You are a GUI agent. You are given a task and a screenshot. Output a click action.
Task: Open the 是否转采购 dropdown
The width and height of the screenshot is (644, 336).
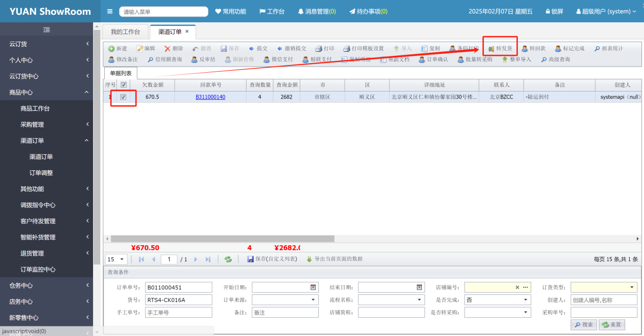(x=526, y=313)
